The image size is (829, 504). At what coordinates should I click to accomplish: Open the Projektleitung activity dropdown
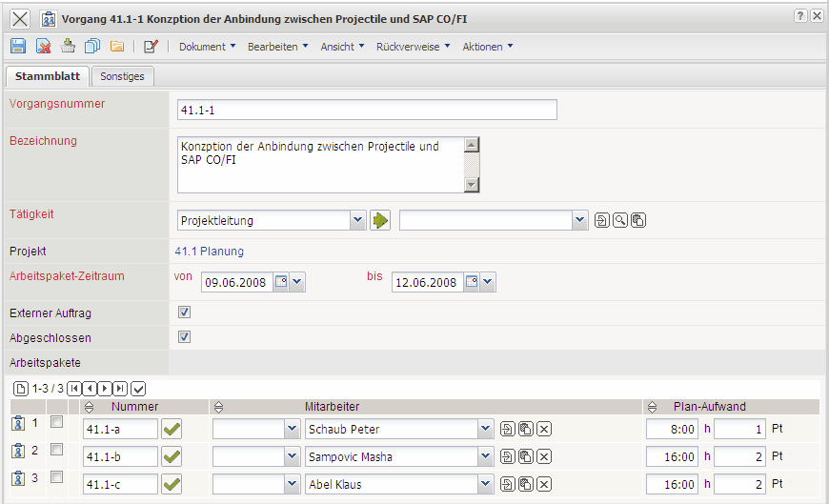(357, 220)
